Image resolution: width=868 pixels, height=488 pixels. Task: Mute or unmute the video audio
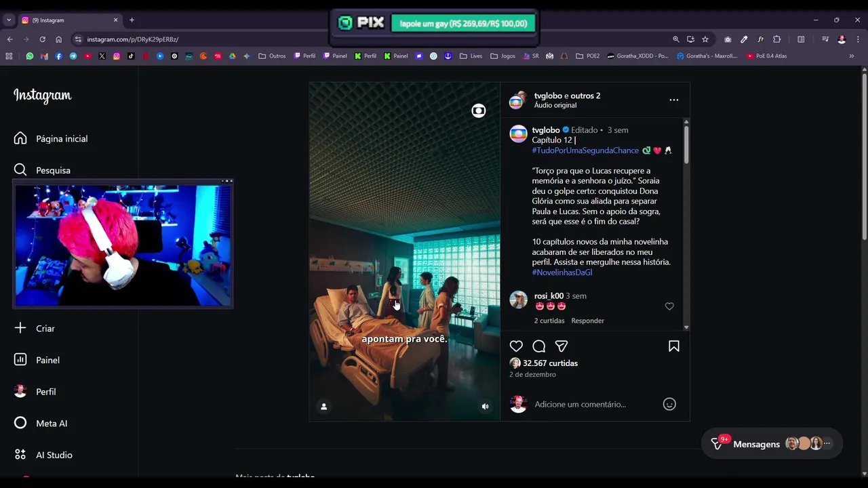tap(485, 407)
